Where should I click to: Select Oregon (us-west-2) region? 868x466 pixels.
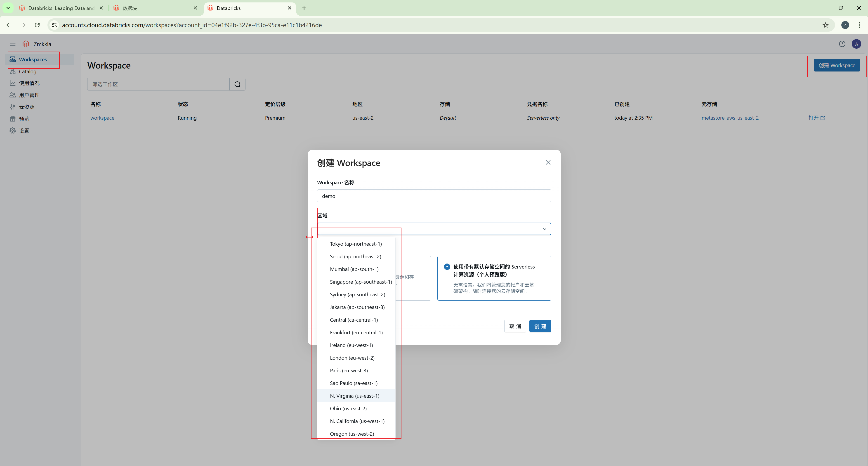(356, 434)
